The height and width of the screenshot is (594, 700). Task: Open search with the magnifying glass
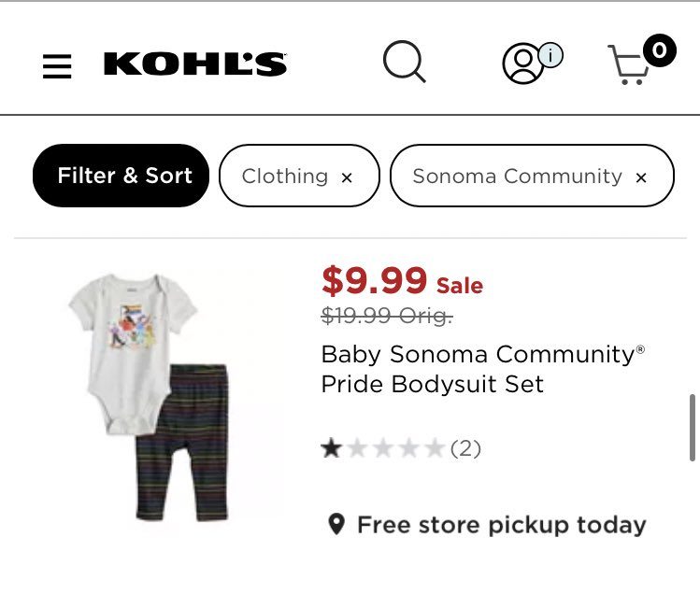coord(404,64)
